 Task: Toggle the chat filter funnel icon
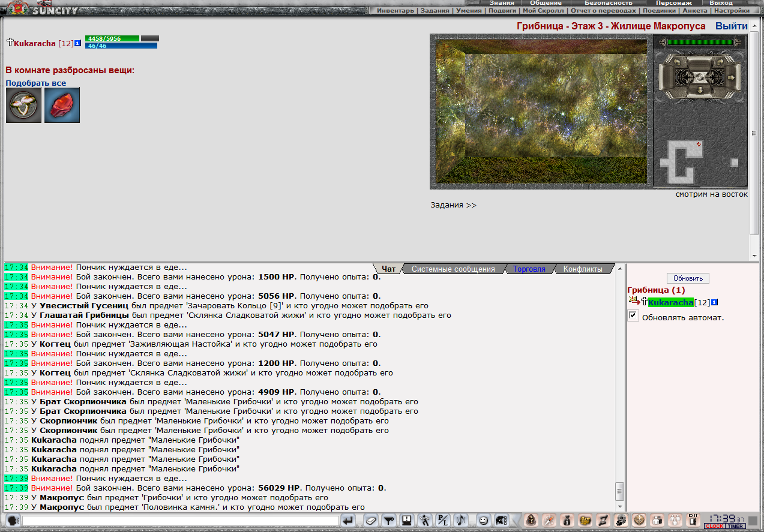(x=388, y=520)
